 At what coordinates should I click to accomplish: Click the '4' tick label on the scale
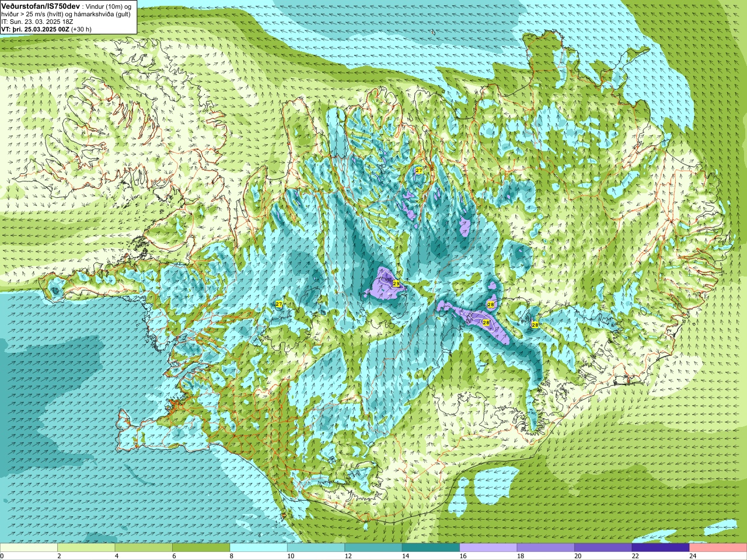pyautogui.click(x=116, y=556)
